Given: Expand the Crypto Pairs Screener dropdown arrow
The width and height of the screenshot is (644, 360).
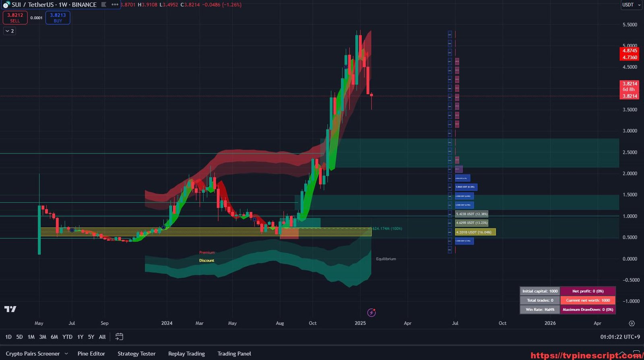Looking at the screenshot, I should pyautogui.click(x=66, y=354).
